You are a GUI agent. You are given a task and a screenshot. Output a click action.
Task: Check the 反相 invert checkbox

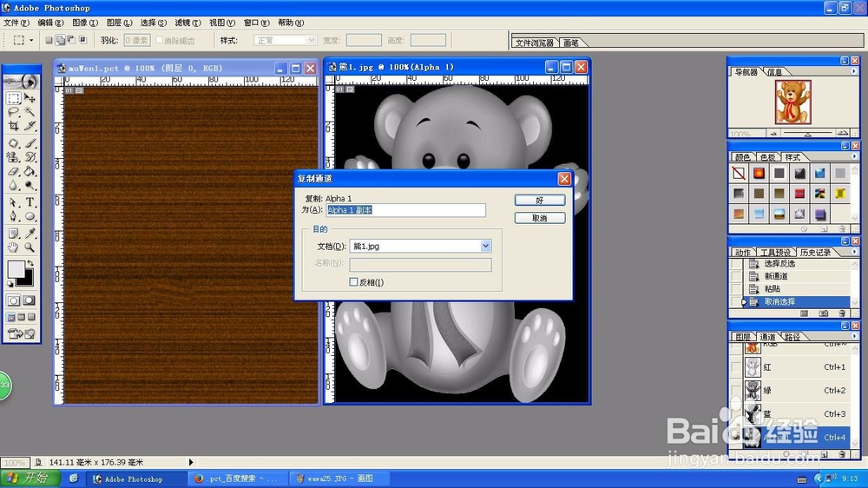[353, 282]
